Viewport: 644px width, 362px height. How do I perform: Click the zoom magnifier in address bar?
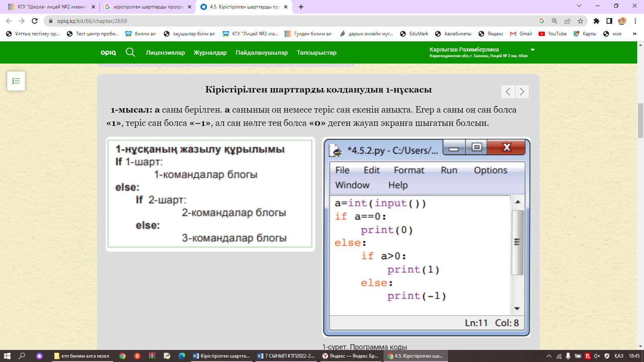[555, 21]
